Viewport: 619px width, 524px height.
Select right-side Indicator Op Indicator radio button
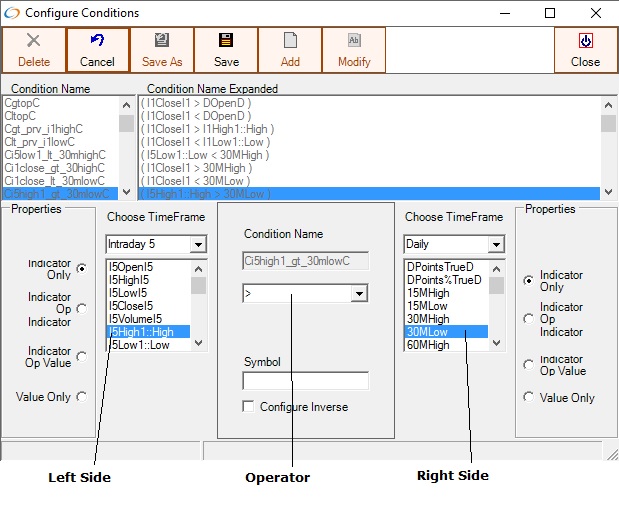coord(528,319)
